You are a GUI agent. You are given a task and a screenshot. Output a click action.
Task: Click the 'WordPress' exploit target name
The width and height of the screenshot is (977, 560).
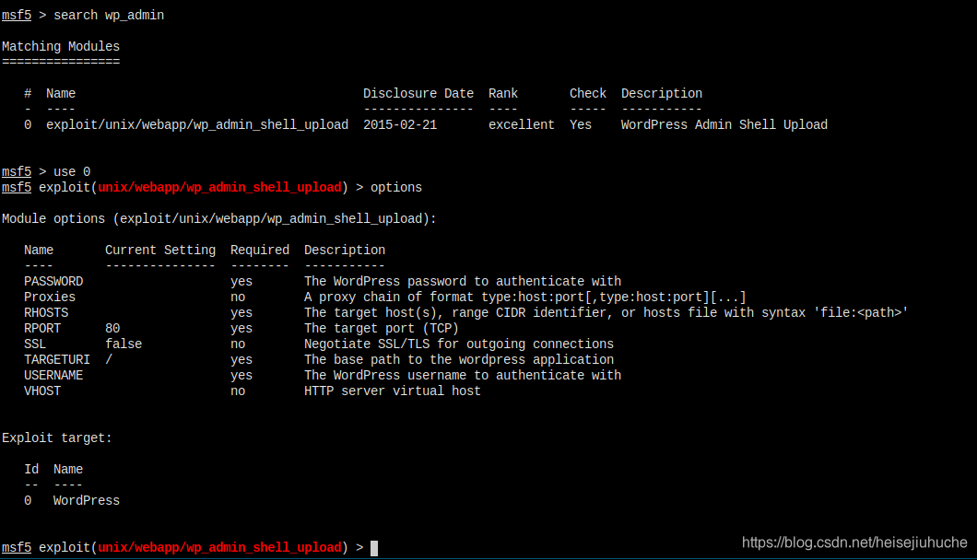(x=87, y=501)
